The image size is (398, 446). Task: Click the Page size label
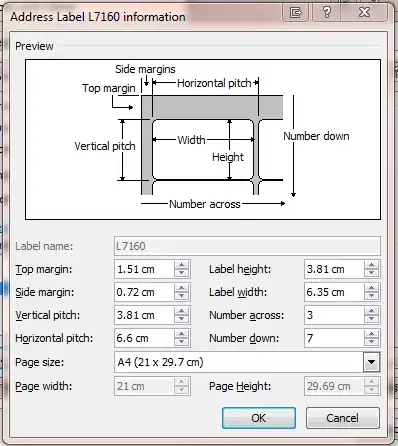pos(39,362)
